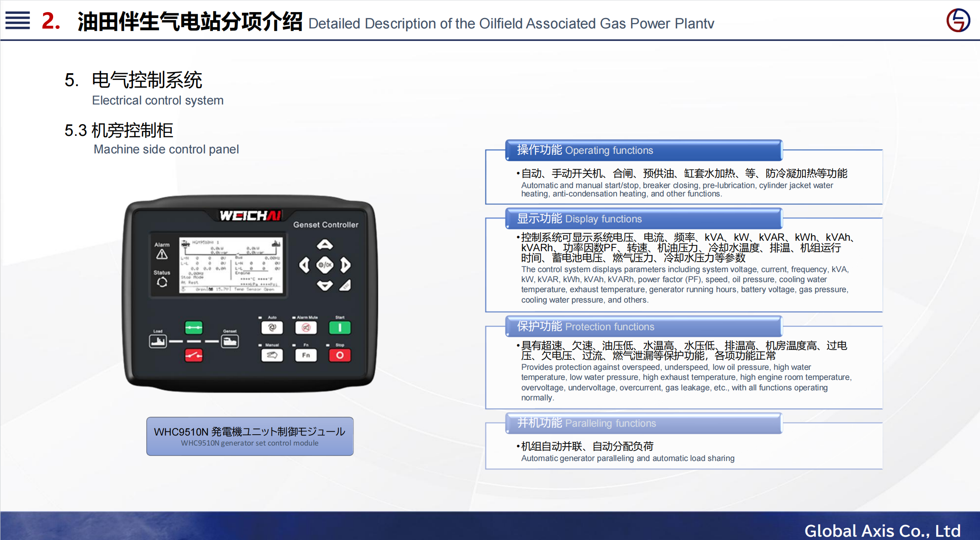Click the Fn function key
This screenshot has width=980, height=540.
click(306, 355)
